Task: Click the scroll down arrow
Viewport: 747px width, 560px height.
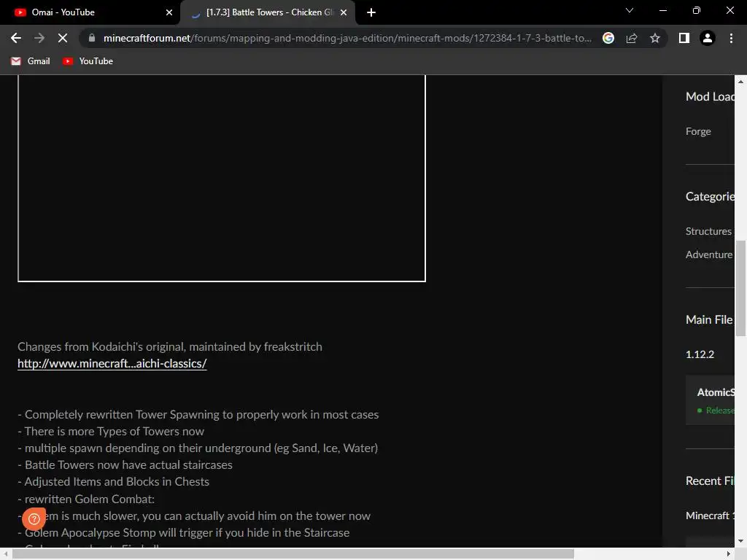Action: [x=740, y=542]
